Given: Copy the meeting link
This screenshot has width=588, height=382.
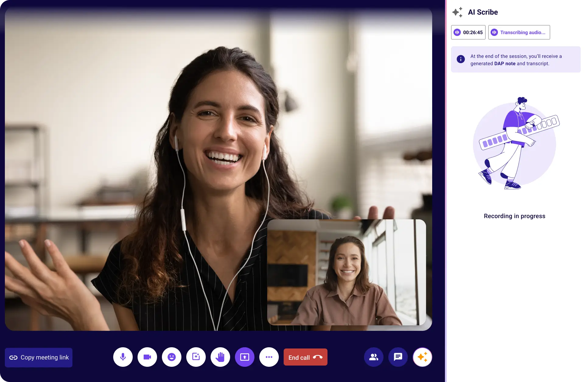Looking at the screenshot, I should (39, 358).
